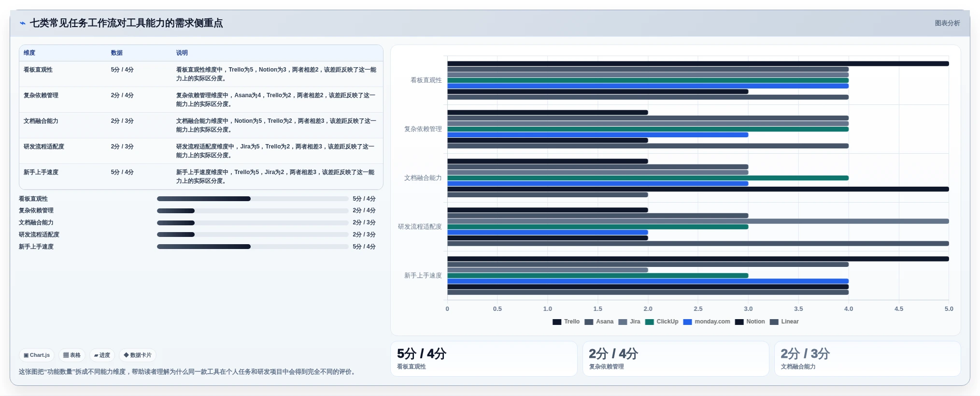980x396 pixels.
Task: Toggle the monday.com legend entry
Action: pyautogui.click(x=707, y=322)
